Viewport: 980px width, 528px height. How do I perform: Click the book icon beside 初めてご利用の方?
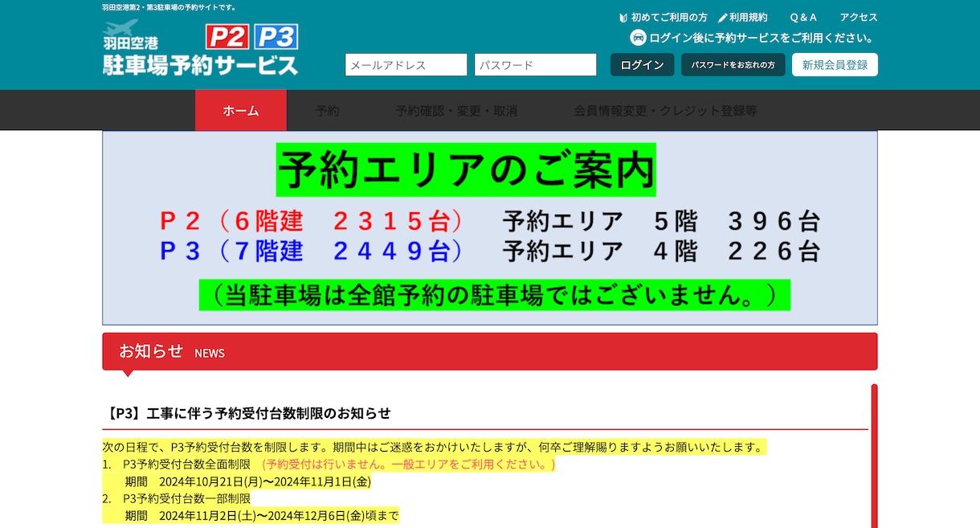pos(623,18)
